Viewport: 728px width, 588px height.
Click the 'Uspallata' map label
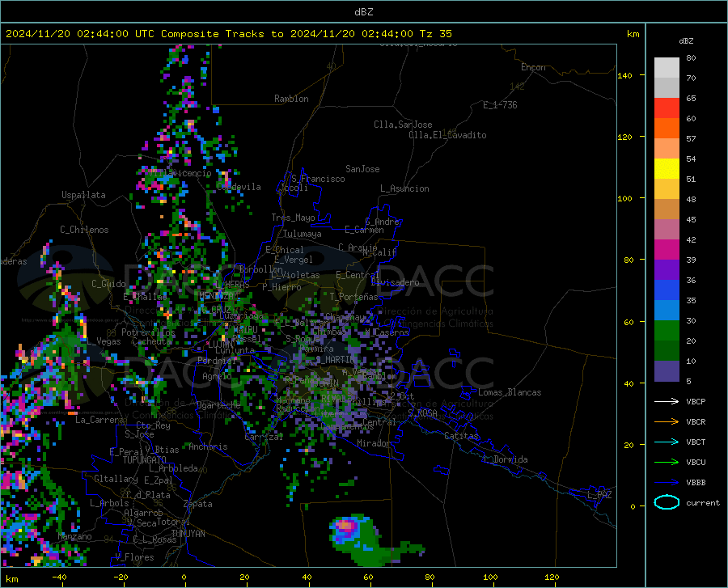83,195
